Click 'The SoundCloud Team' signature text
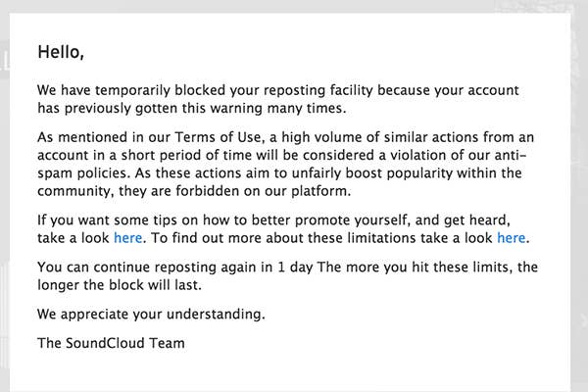588x392 pixels. tap(111, 343)
